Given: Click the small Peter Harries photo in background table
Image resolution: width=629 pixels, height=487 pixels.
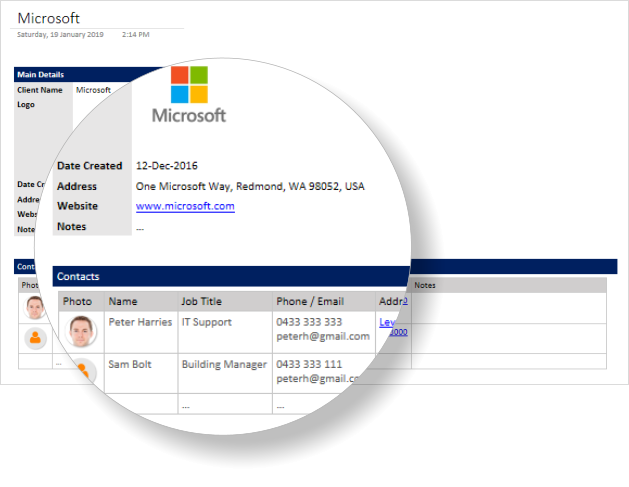Looking at the screenshot, I should pyautogui.click(x=35, y=308).
